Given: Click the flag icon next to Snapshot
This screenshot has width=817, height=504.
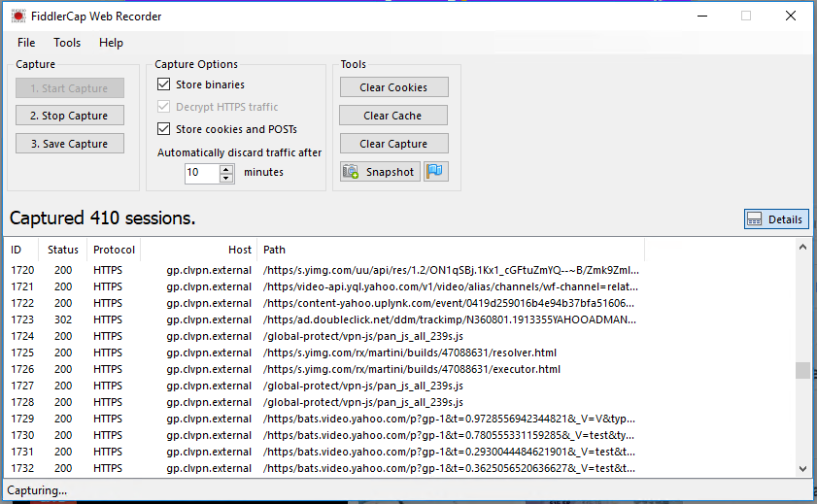Looking at the screenshot, I should [436, 172].
